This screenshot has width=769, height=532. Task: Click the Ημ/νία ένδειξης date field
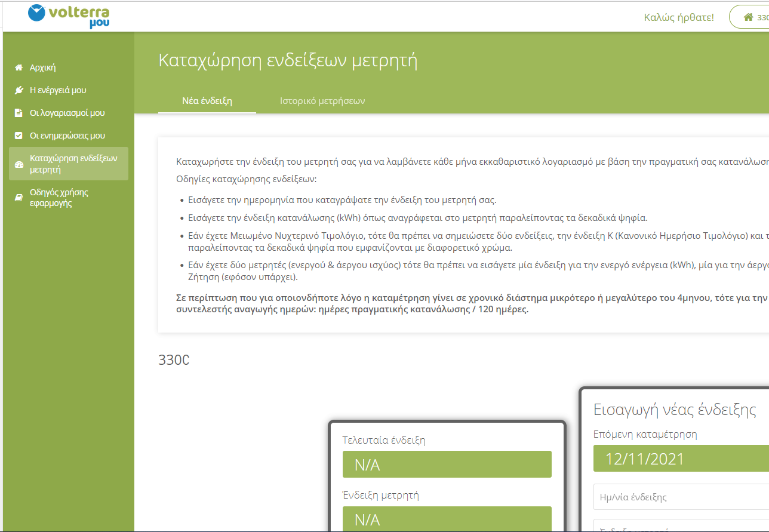[681, 497]
